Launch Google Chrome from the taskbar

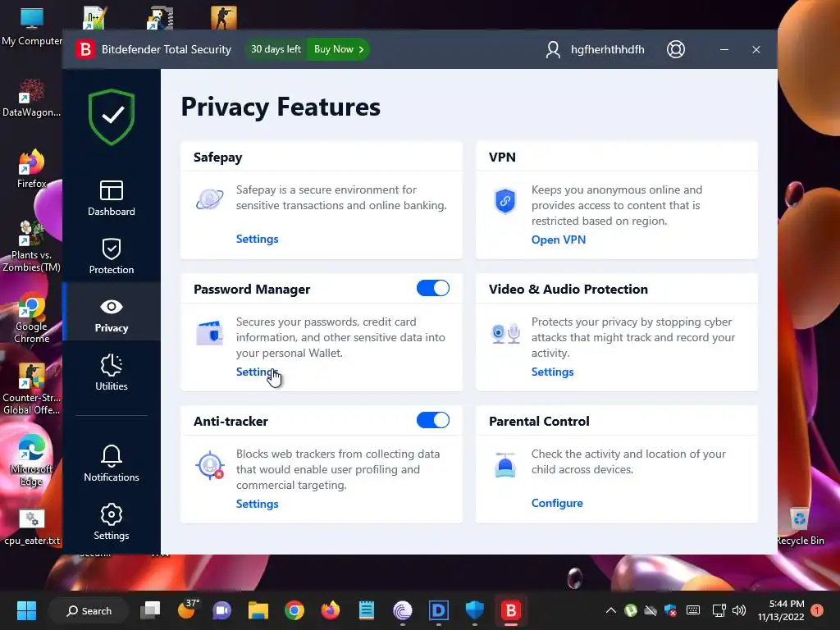coord(294,610)
